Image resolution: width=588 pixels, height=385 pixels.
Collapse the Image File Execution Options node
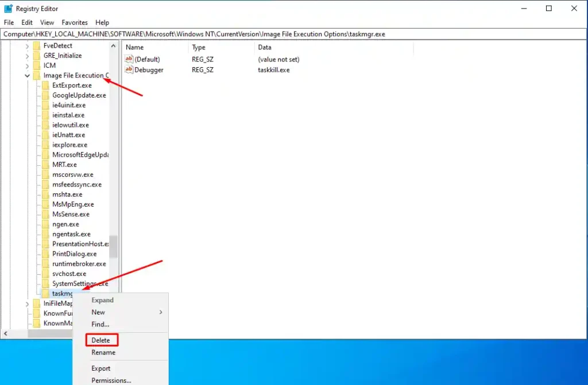(x=27, y=75)
